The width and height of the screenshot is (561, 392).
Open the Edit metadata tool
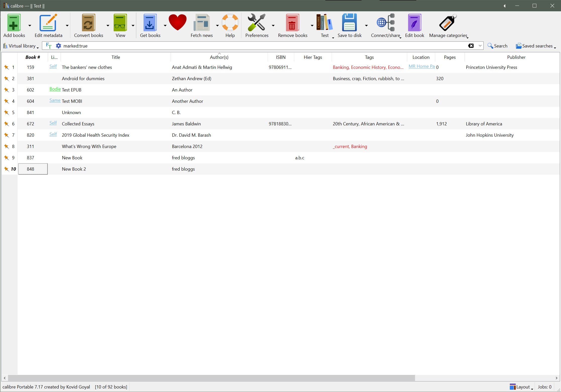[x=48, y=23]
